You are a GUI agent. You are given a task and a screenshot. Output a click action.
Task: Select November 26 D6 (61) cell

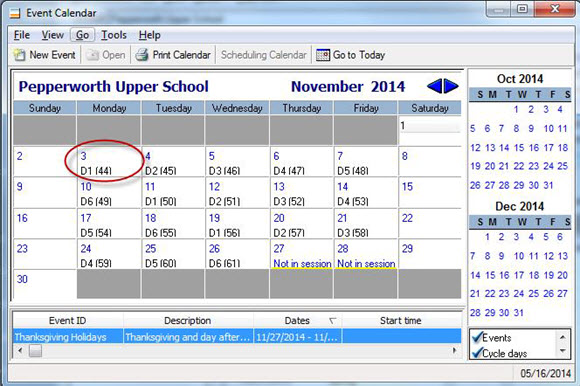point(237,254)
